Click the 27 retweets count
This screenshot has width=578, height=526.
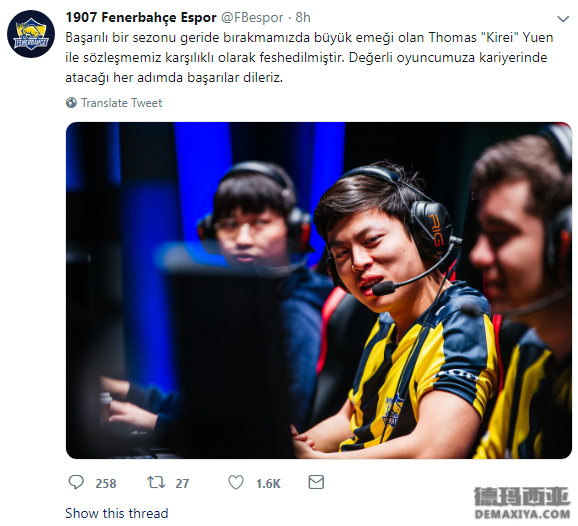coord(182,483)
